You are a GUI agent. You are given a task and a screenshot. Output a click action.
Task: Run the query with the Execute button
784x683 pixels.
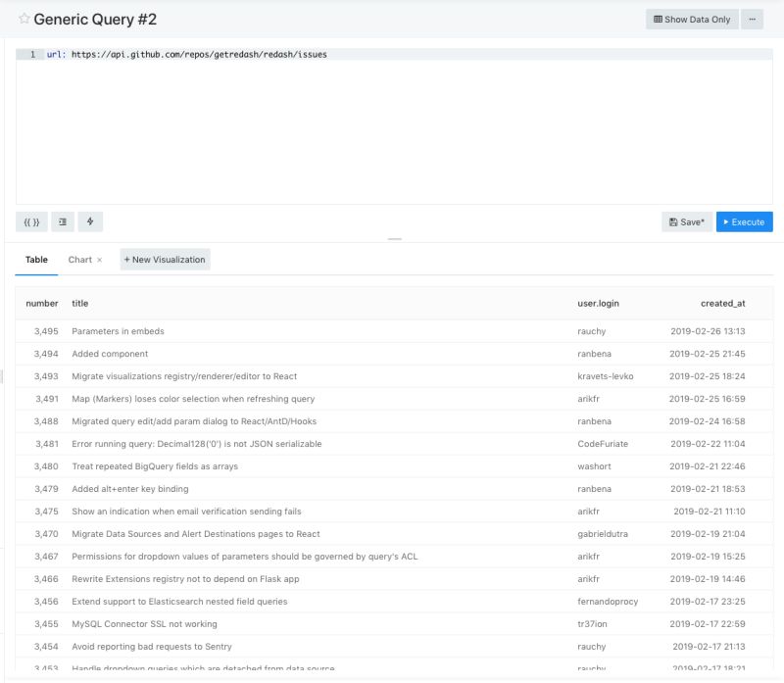click(x=744, y=221)
